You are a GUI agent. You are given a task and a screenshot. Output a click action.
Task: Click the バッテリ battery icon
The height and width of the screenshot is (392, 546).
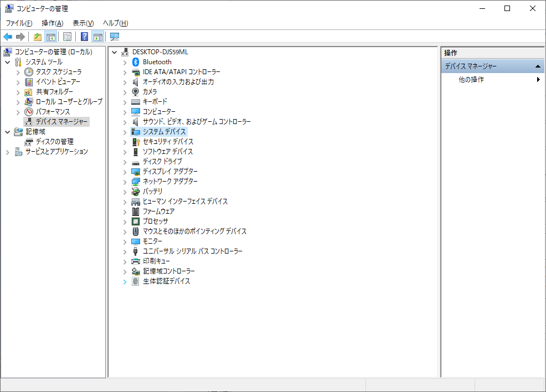coord(136,192)
